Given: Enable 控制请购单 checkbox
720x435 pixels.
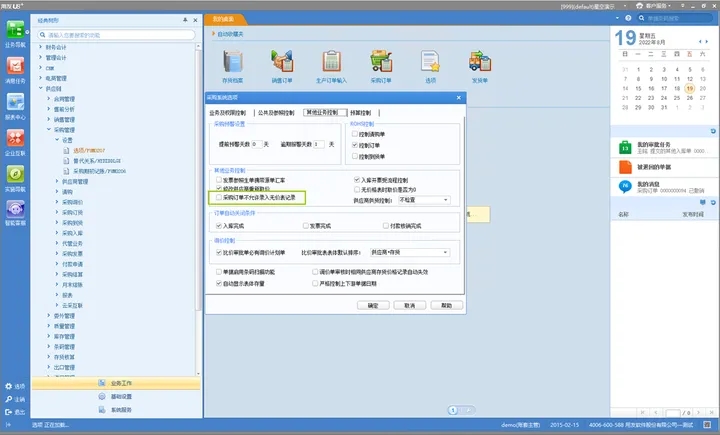Looking at the screenshot, I should coord(354,134).
